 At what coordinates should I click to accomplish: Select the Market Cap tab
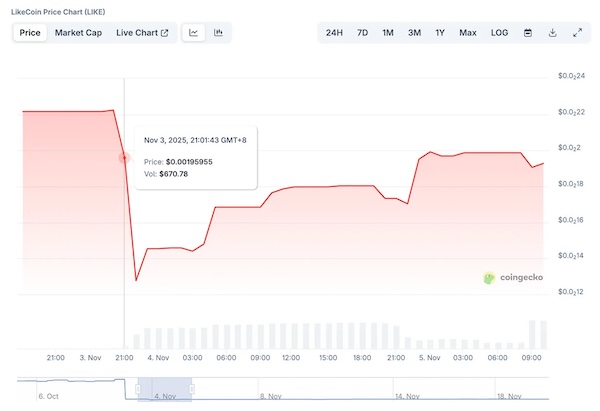point(78,32)
